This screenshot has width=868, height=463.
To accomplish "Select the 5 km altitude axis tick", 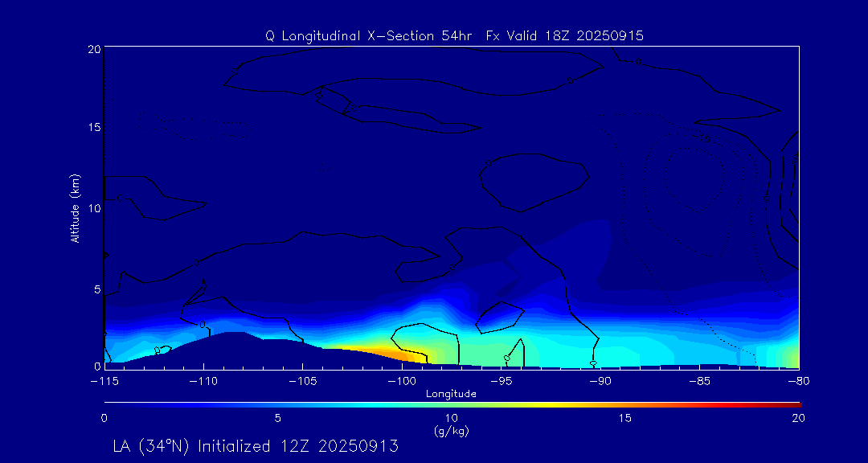I will (97, 289).
